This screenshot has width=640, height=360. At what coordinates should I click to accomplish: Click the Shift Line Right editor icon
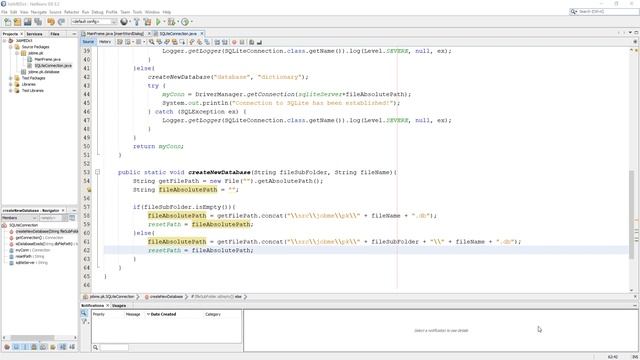pyautogui.click(x=224, y=42)
